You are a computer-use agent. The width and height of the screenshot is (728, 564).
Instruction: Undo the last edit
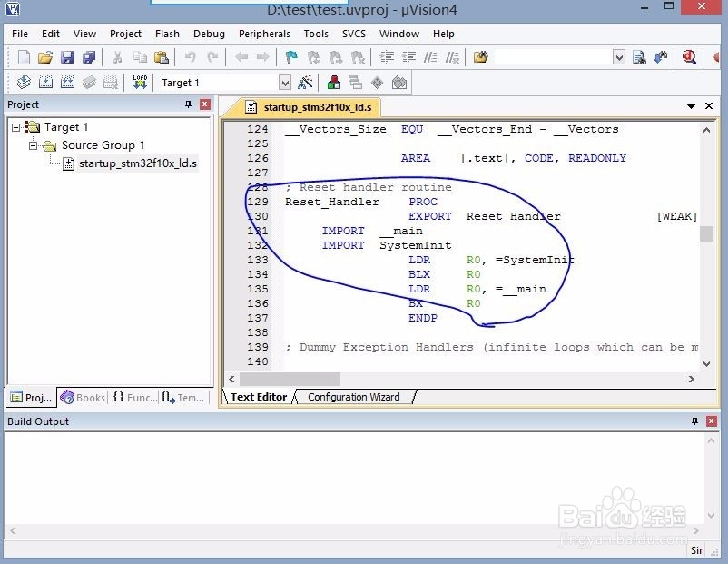(190, 57)
